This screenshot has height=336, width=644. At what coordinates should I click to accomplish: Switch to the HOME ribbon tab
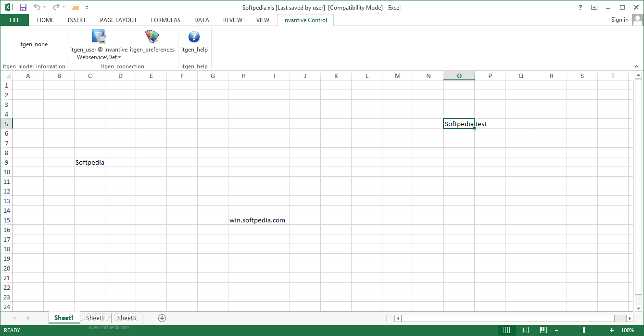click(46, 20)
